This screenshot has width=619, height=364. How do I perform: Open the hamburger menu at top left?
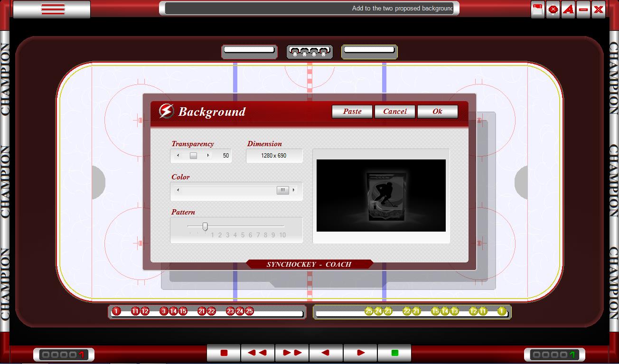(52, 9)
